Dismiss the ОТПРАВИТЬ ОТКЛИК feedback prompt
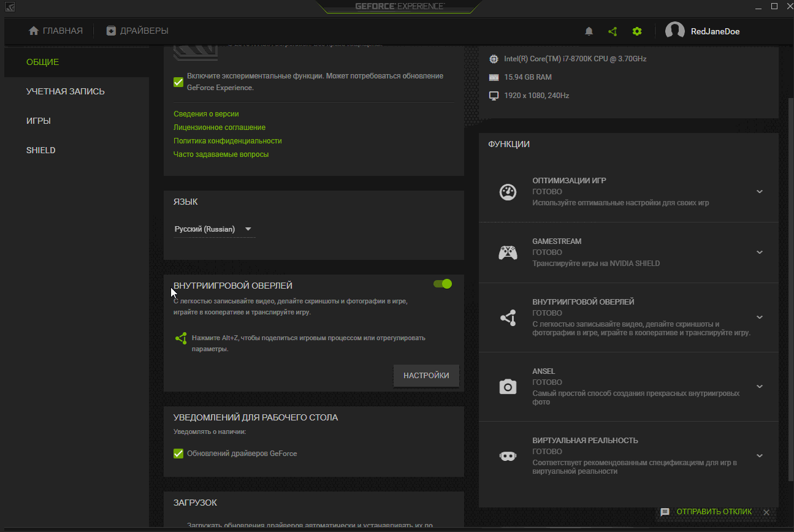794x532 pixels. tap(766, 512)
